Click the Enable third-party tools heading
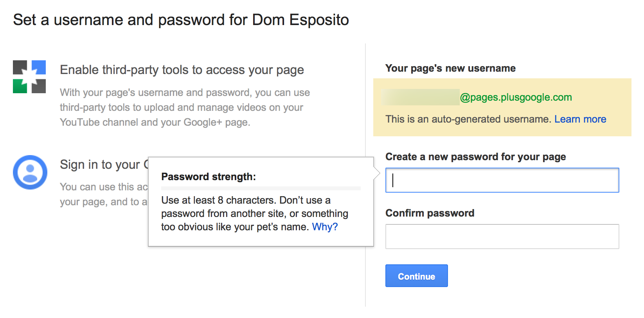 click(x=182, y=70)
